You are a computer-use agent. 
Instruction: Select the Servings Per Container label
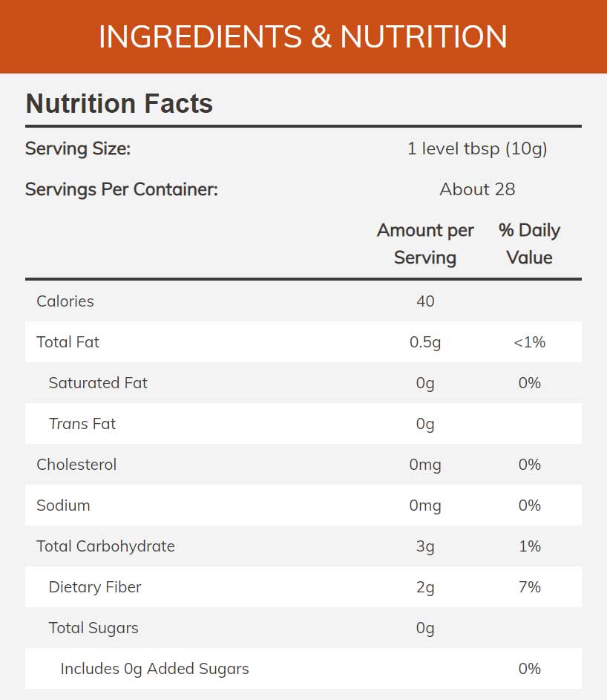(x=122, y=189)
